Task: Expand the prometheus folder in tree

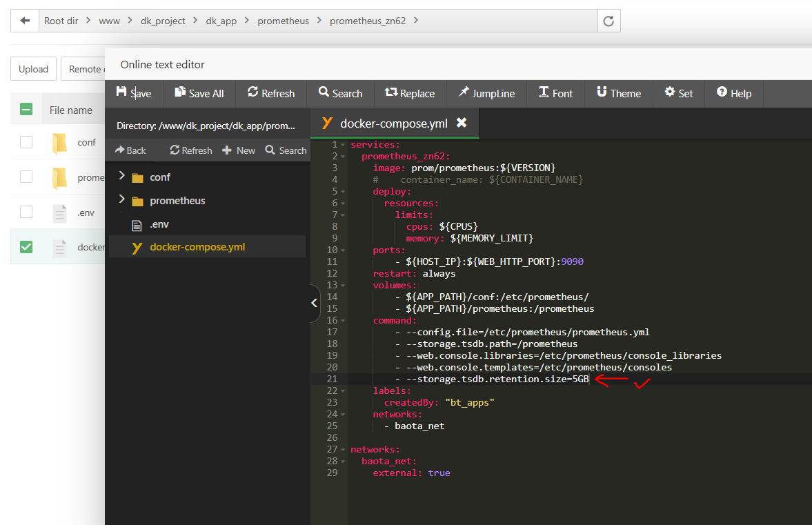Action: (122, 200)
